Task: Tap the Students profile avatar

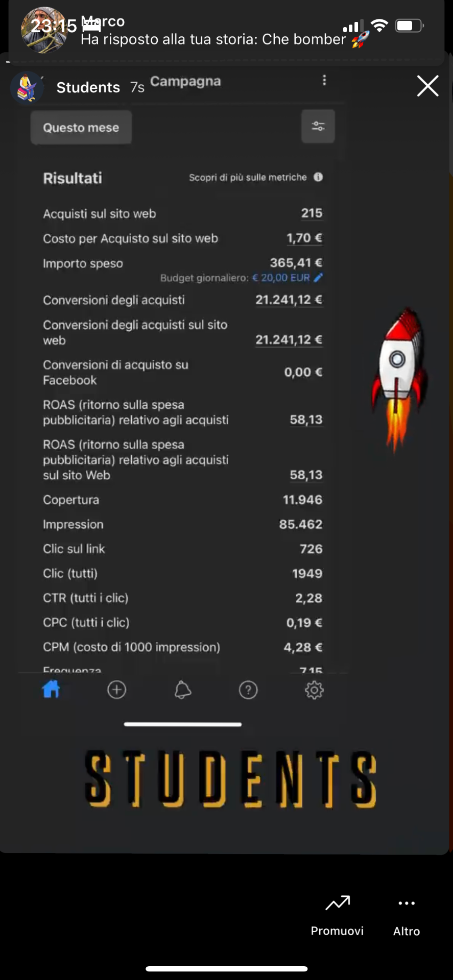Action: (x=27, y=87)
